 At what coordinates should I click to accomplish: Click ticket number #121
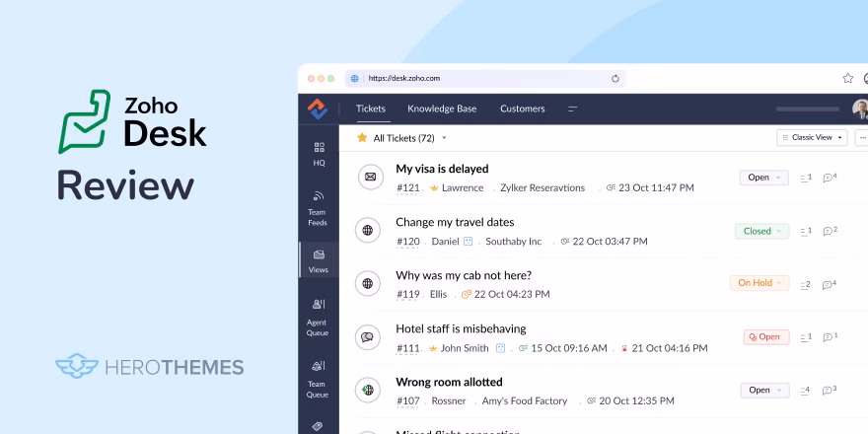click(x=408, y=188)
